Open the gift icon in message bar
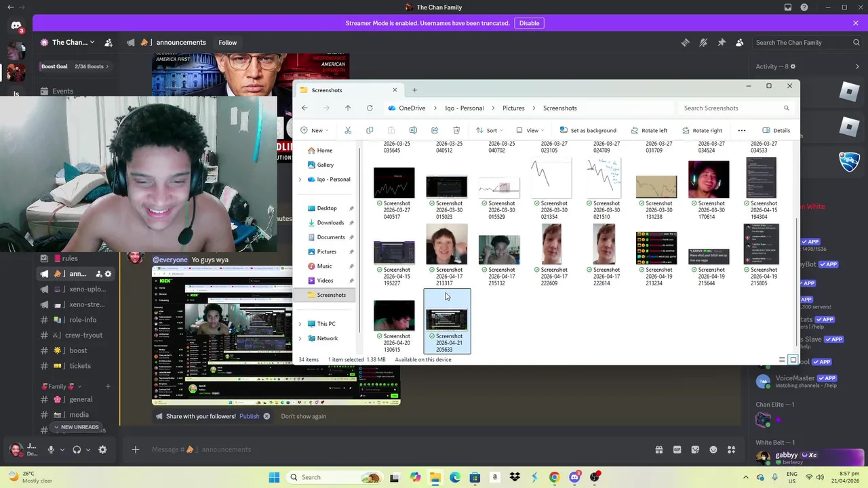Screen dimensions: 868x488 [x=658, y=449]
